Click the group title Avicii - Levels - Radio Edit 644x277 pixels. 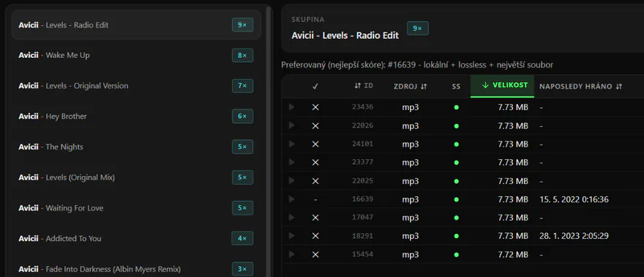(x=345, y=35)
